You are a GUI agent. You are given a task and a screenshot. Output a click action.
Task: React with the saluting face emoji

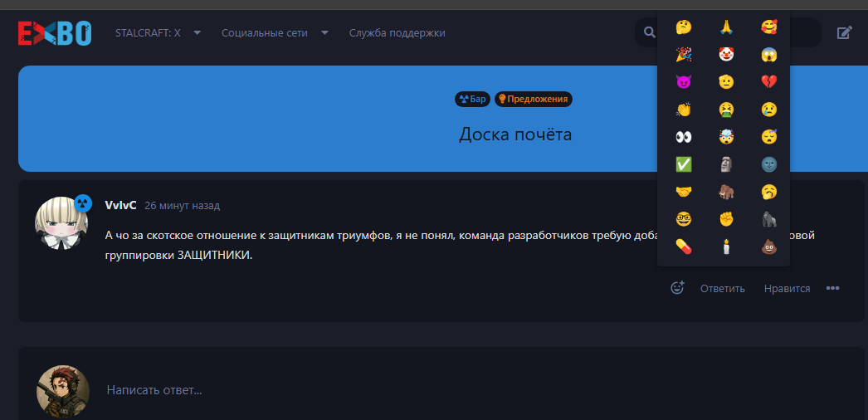coord(726,82)
